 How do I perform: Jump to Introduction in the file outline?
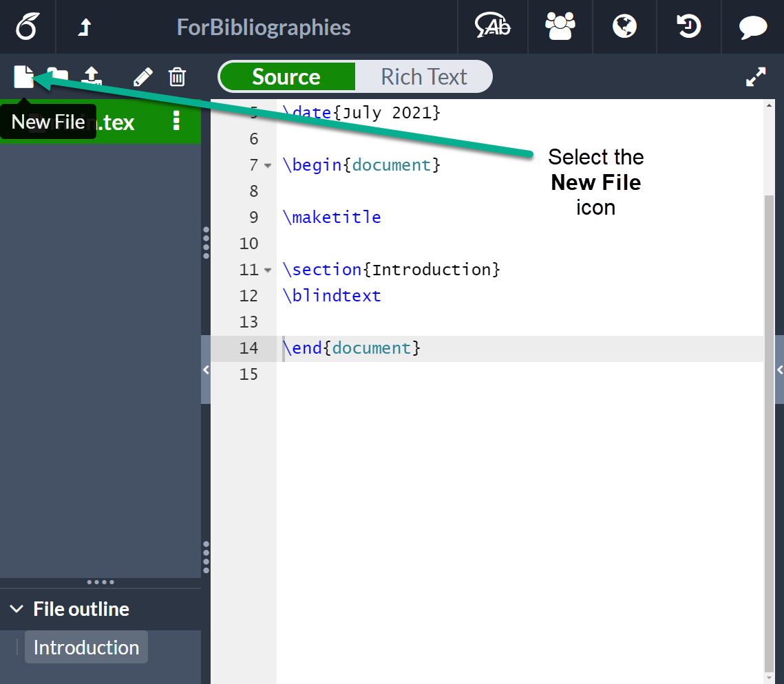point(85,647)
